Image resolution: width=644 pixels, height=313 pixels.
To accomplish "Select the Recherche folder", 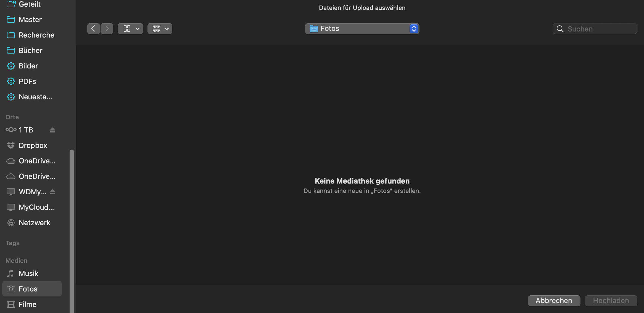I will pos(36,35).
